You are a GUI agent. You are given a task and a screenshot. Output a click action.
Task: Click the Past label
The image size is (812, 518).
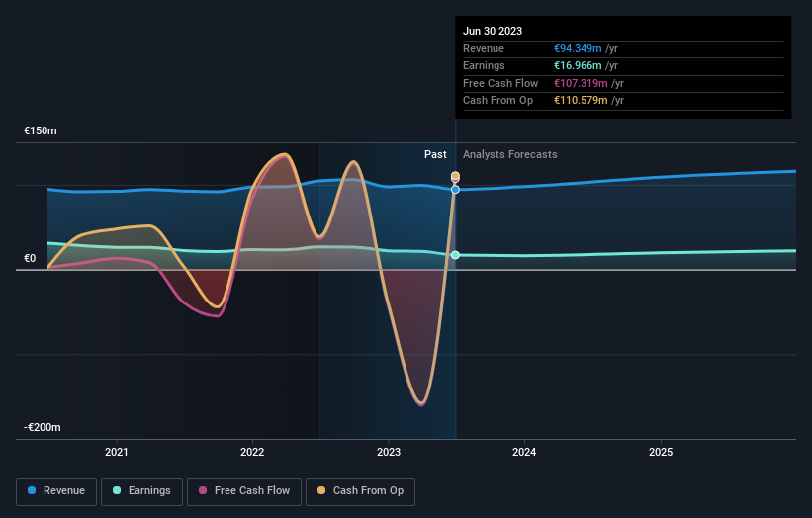coord(435,155)
